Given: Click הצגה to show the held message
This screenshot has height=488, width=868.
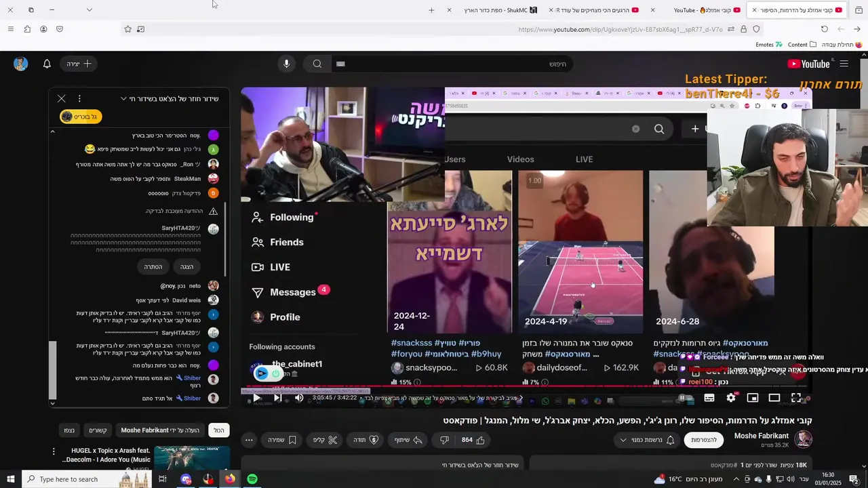Looking at the screenshot, I should coord(186,266).
